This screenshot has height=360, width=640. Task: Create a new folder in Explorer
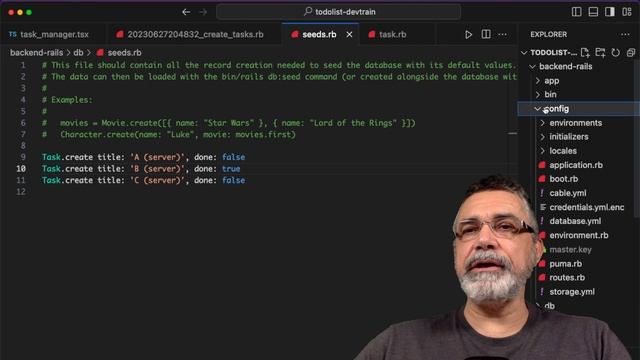point(600,52)
